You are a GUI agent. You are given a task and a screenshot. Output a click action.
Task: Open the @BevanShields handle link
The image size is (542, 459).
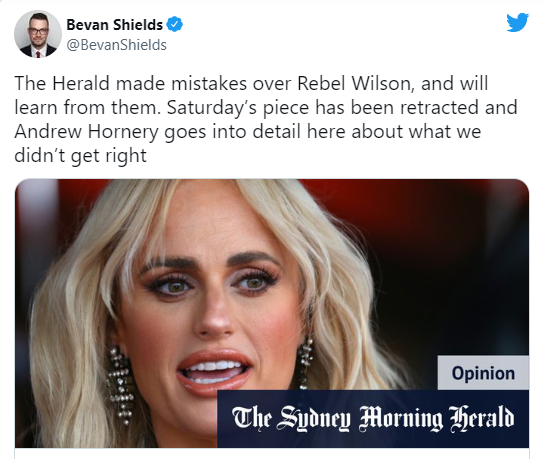coord(116,45)
